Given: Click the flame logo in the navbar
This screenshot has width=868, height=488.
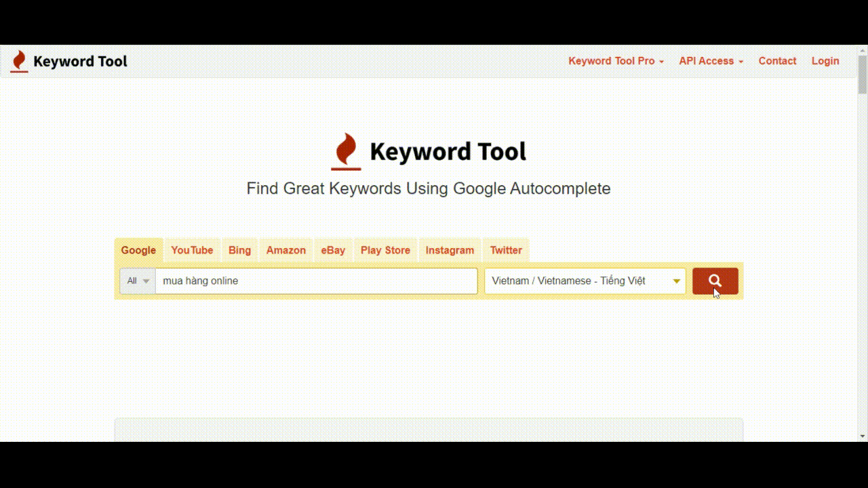Looking at the screenshot, I should pyautogui.click(x=19, y=61).
